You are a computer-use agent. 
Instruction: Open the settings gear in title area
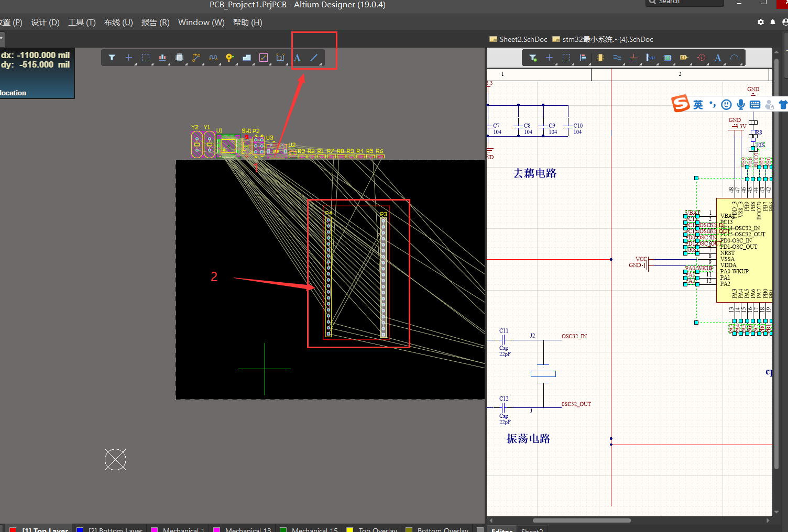click(x=761, y=22)
